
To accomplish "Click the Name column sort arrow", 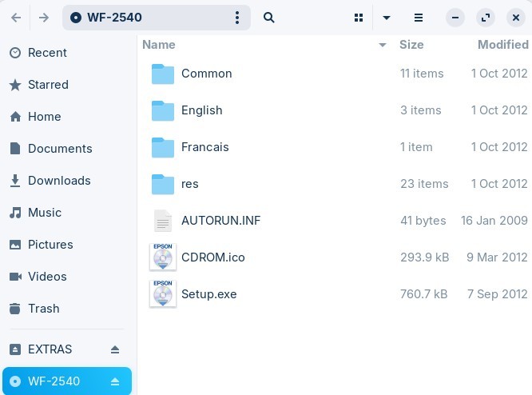I will [383, 45].
